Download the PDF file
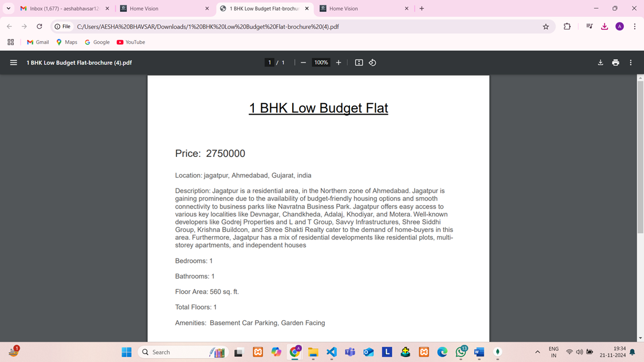 600,62
